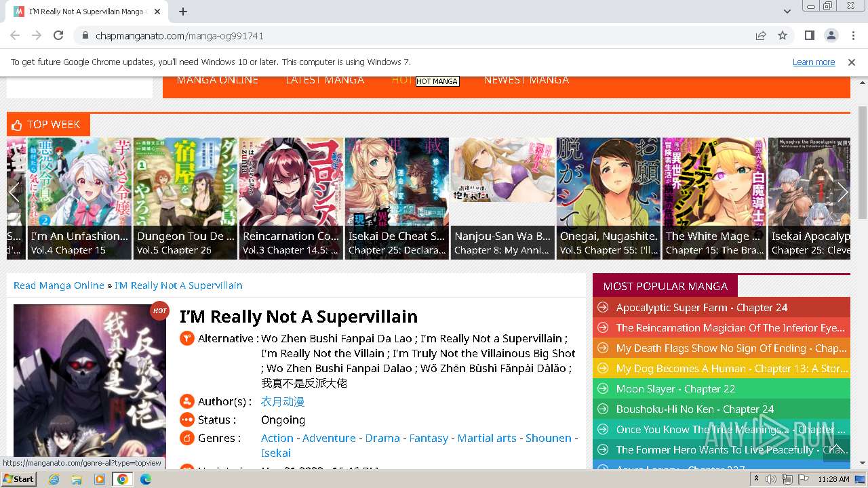Open the taskbar File Explorer folder icon
The width and height of the screenshot is (868, 488).
click(x=77, y=479)
